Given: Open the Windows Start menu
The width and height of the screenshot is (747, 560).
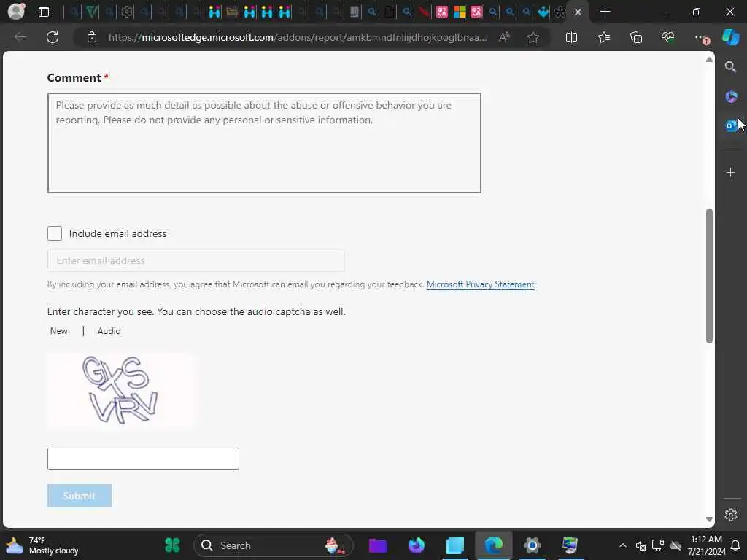Looking at the screenshot, I should [x=172, y=545].
